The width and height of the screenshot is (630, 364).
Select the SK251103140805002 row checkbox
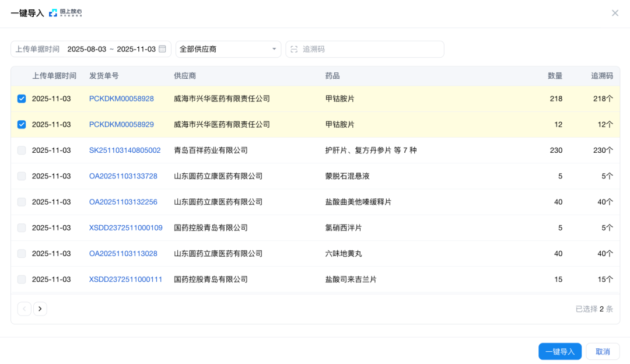click(22, 150)
